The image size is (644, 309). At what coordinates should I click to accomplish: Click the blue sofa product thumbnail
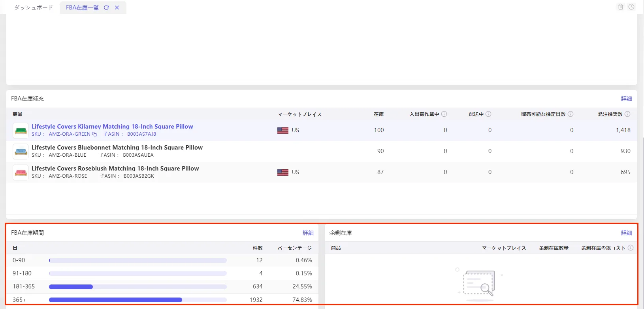click(21, 152)
